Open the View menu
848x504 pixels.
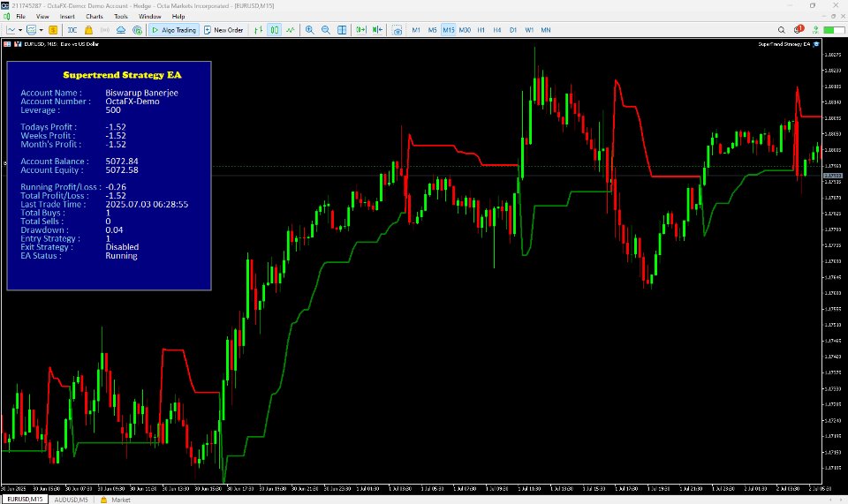42,17
